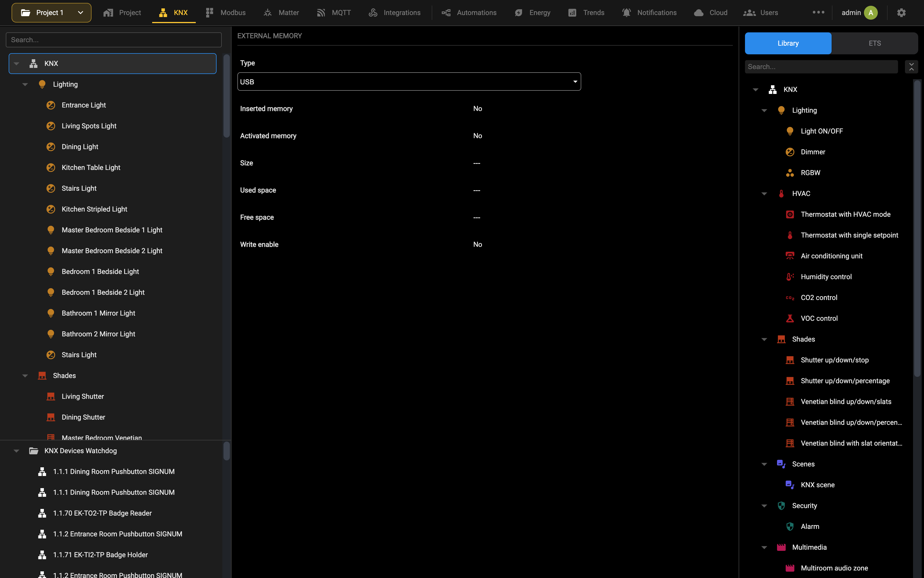Collapse the Multimedia group in Library
The image size is (924, 578).
pos(764,548)
